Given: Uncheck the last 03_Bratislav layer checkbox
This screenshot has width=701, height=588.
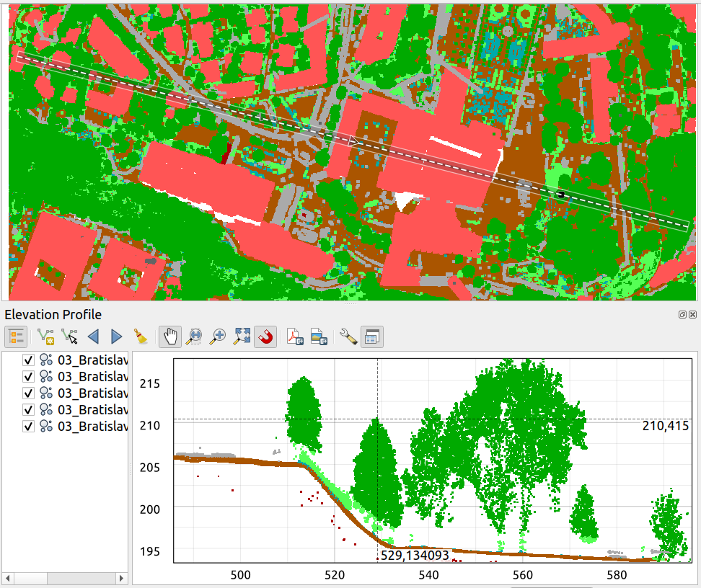Looking at the screenshot, I should 28,427.
